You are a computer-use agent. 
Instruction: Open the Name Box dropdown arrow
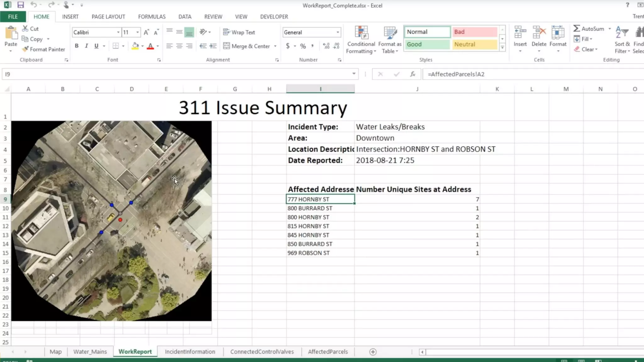[354, 74]
